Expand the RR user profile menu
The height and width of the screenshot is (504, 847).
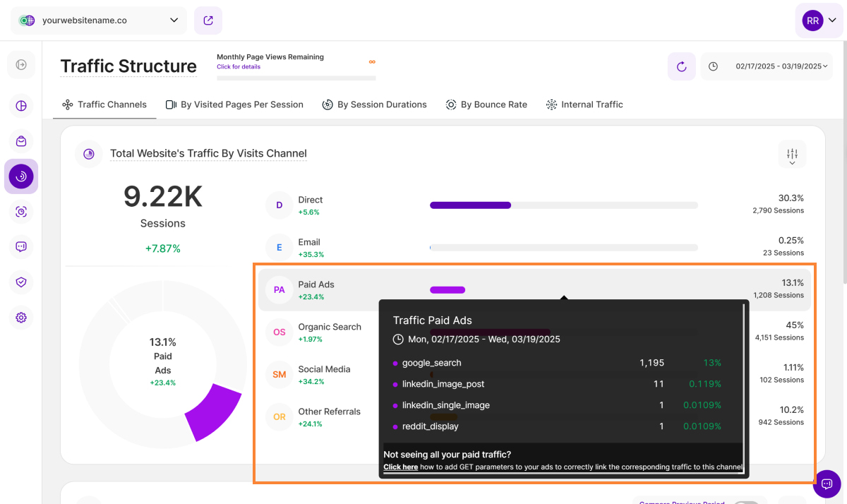pos(818,20)
